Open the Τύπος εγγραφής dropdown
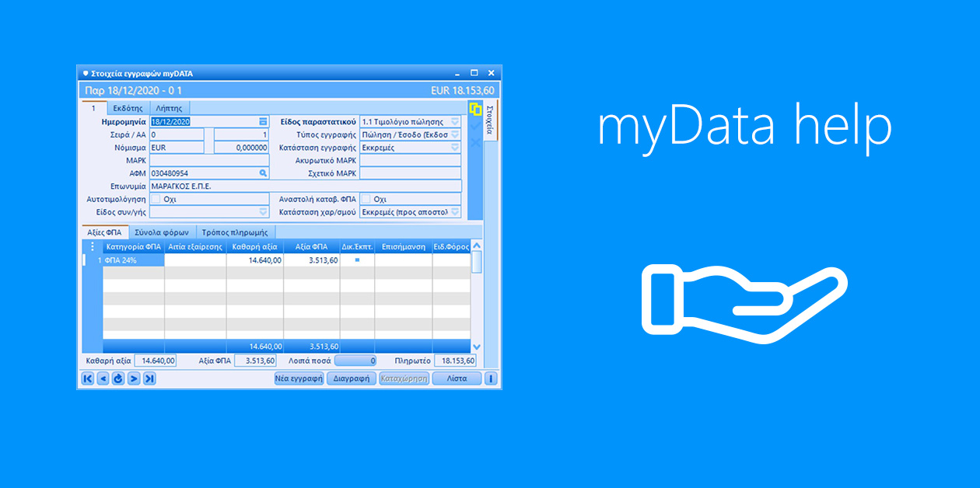Image resolution: width=980 pixels, height=488 pixels. [x=455, y=134]
